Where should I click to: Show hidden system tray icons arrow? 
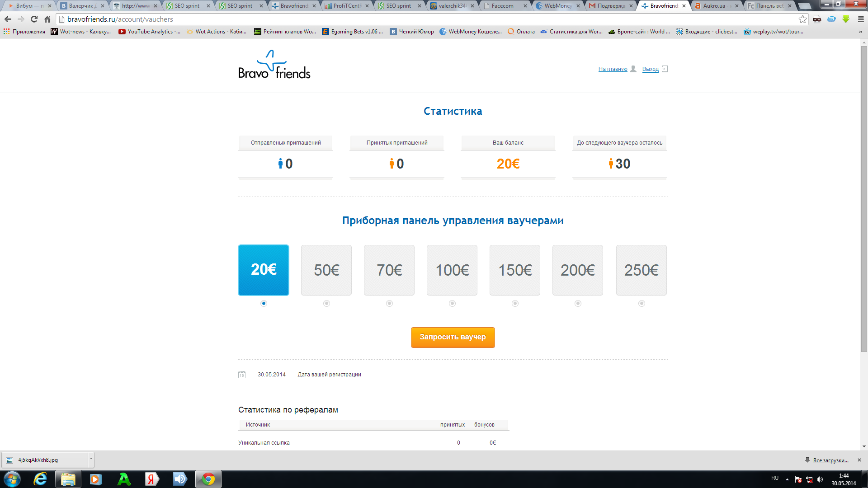(x=787, y=479)
